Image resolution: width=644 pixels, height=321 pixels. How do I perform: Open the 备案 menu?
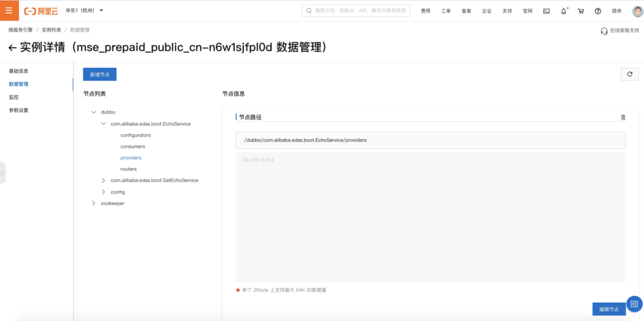click(x=466, y=11)
